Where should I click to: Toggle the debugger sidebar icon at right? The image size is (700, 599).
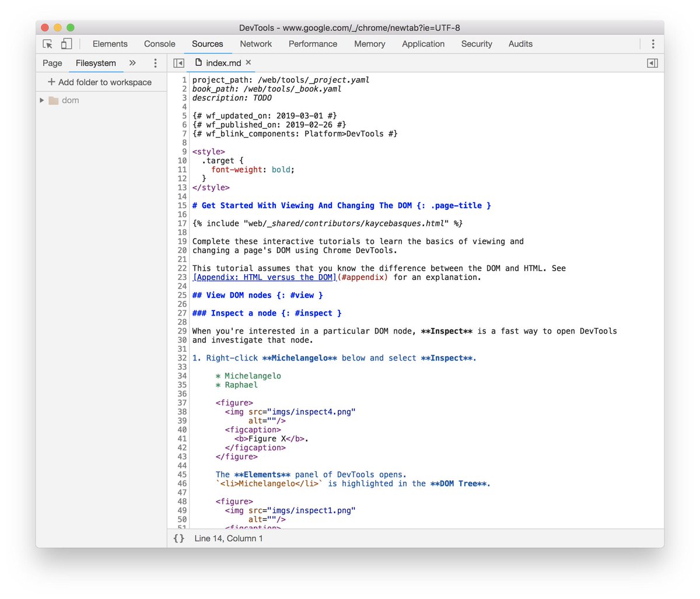click(653, 63)
